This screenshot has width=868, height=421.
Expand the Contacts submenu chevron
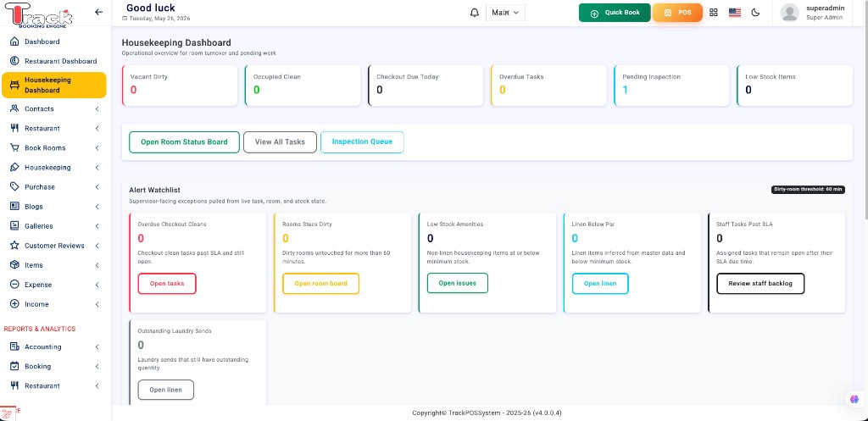tap(97, 109)
